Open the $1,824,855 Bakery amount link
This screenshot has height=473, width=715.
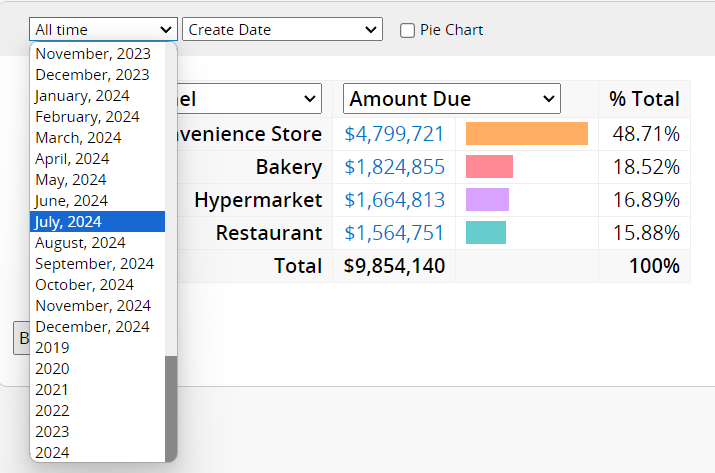394,167
